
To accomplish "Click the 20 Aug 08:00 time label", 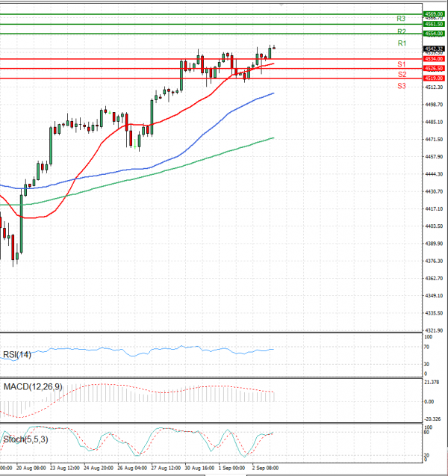I will pyautogui.click(x=31, y=468).
